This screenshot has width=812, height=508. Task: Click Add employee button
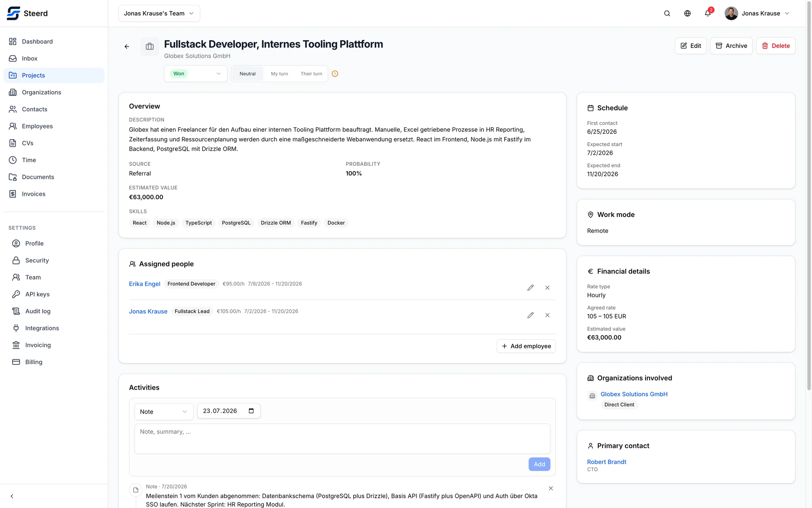point(526,346)
